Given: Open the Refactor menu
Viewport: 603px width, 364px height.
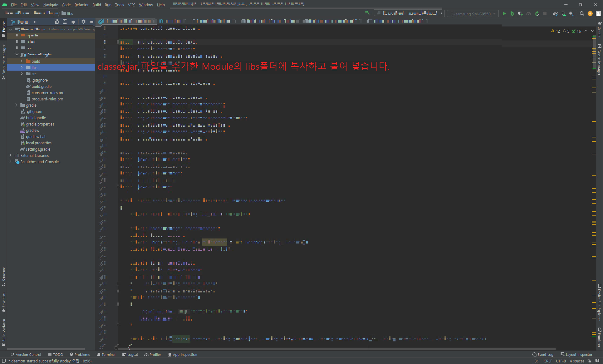Looking at the screenshot, I should [81, 5].
